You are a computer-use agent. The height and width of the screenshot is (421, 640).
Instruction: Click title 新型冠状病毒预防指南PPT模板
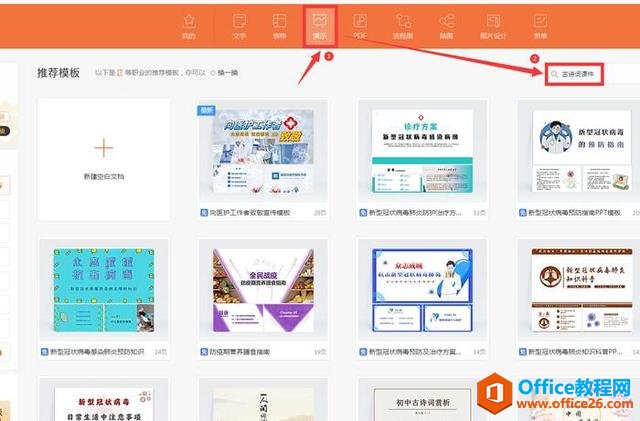click(574, 213)
